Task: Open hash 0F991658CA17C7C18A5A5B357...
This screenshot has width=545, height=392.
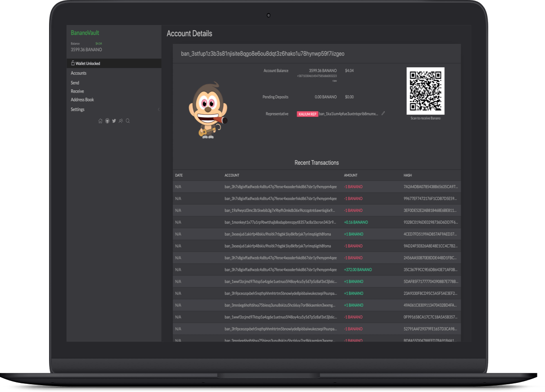Action: 431,317
